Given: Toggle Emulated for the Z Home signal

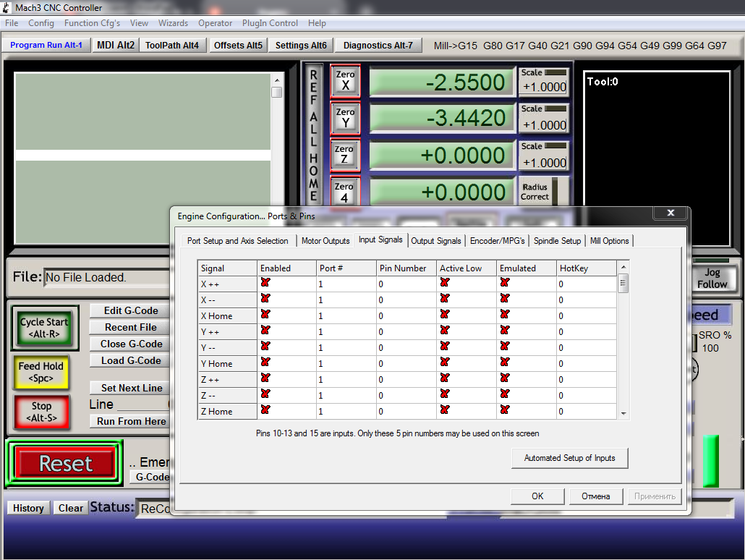Looking at the screenshot, I should 505,410.
